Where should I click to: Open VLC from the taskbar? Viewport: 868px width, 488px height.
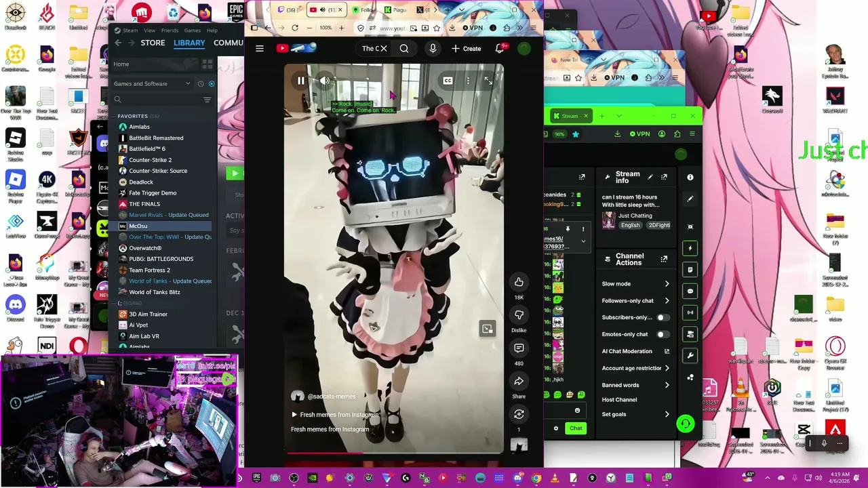point(555,478)
